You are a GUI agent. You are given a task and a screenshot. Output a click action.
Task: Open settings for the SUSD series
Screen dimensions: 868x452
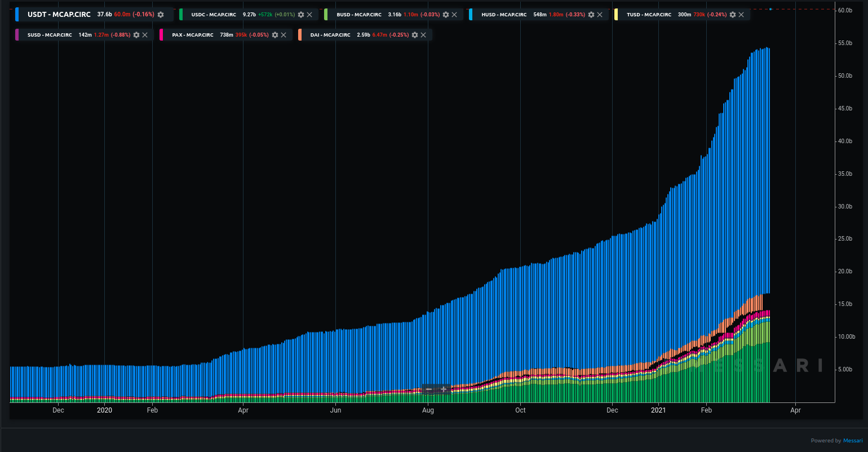[136, 34]
